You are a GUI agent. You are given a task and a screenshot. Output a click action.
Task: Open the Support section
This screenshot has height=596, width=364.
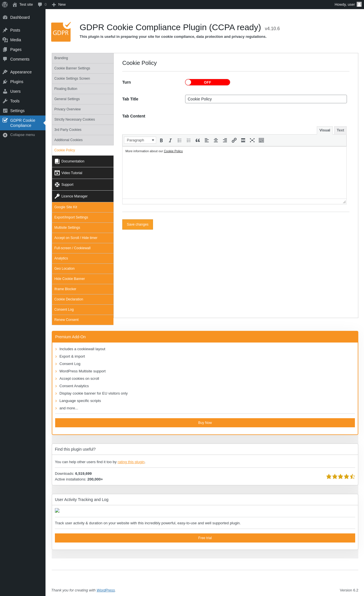coord(83,185)
